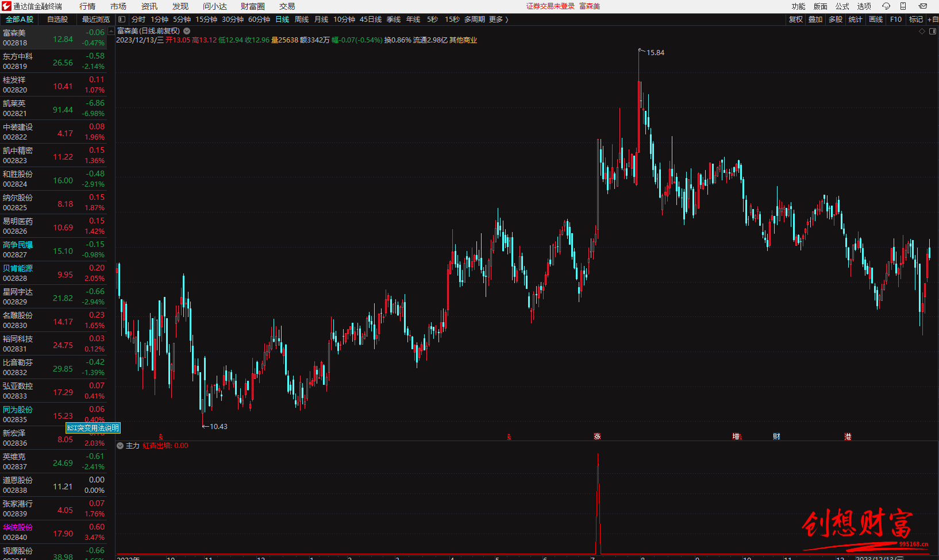
Task: Click the 画线 toolbar button
Action: coord(876,20)
